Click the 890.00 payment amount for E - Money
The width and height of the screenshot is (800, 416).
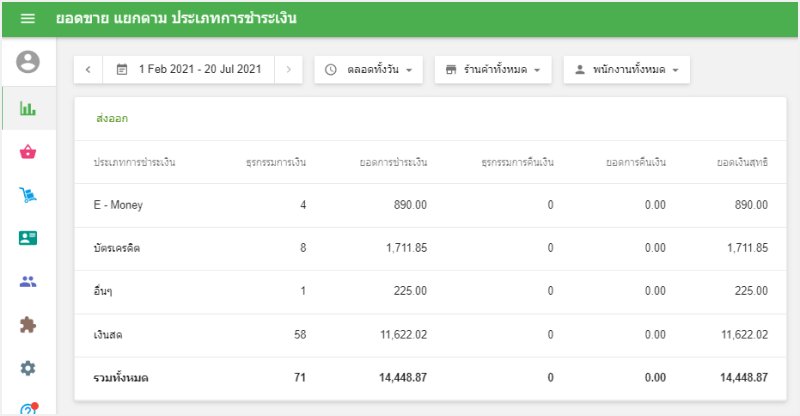coord(410,205)
